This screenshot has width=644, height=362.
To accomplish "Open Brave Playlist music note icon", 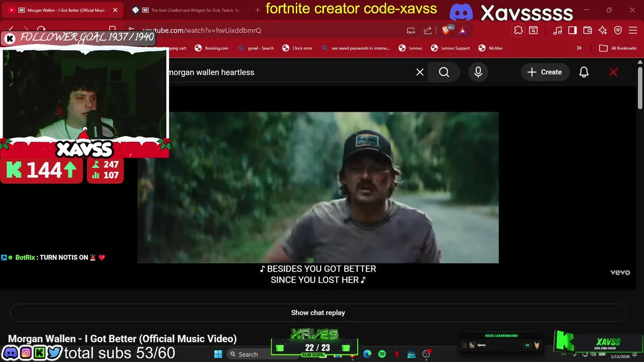I will pos(557,30).
